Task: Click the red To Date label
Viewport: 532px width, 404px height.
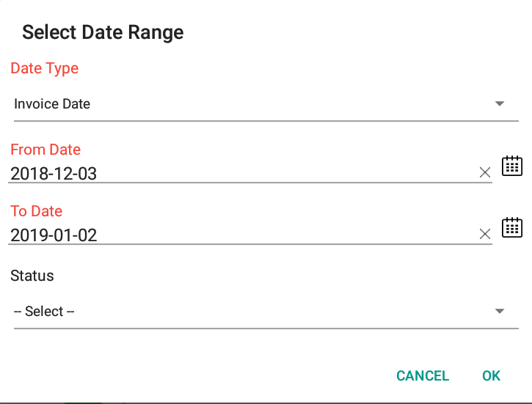Action: point(36,211)
